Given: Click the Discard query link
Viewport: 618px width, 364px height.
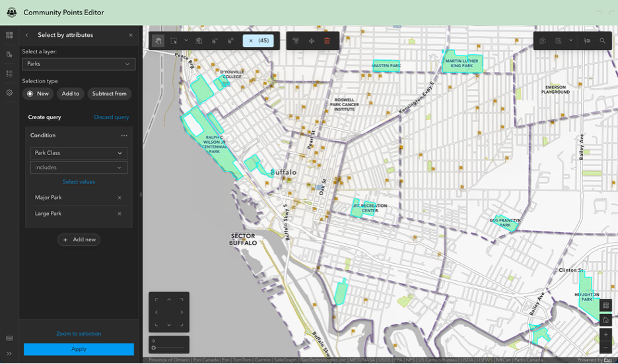Looking at the screenshot, I should point(112,117).
